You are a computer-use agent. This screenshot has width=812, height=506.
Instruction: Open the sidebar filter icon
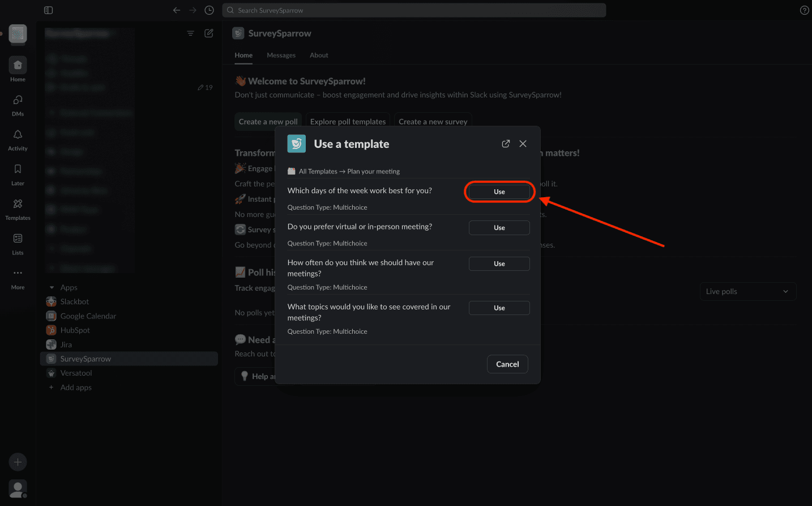pos(190,33)
